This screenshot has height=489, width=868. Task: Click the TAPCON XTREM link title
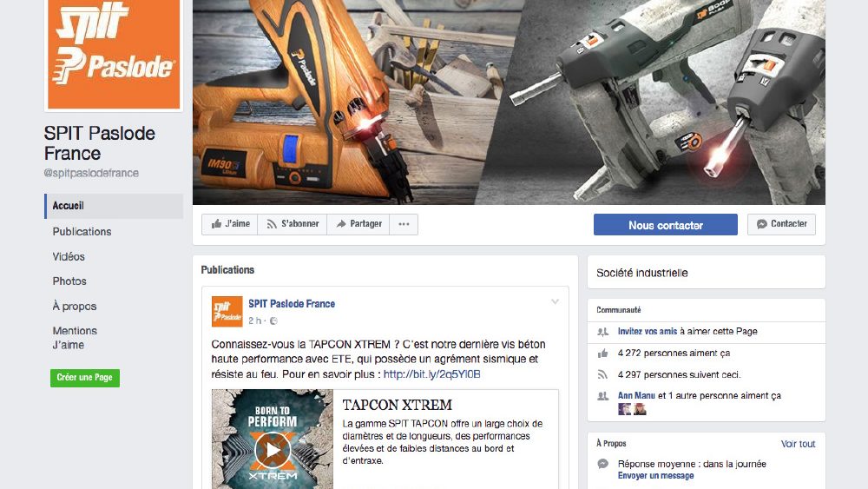coord(397,405)
